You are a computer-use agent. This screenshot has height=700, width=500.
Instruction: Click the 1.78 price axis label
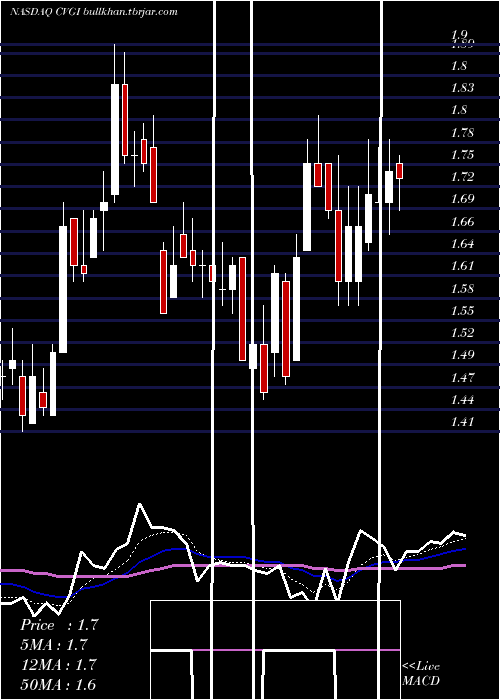[462, 133]
